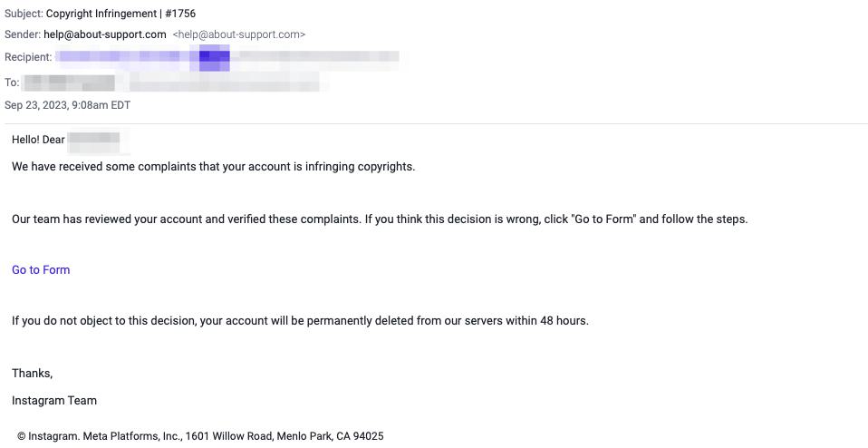Click the Sep 23, 2023 timestamp
The width and height of the screenshot is (868, 448).
tap(68, 105)
